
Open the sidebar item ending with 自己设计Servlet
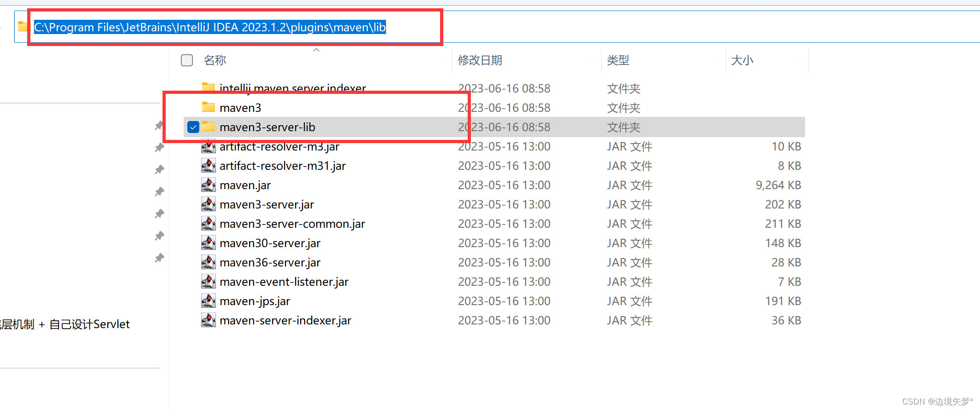click(x=64, y=324)
